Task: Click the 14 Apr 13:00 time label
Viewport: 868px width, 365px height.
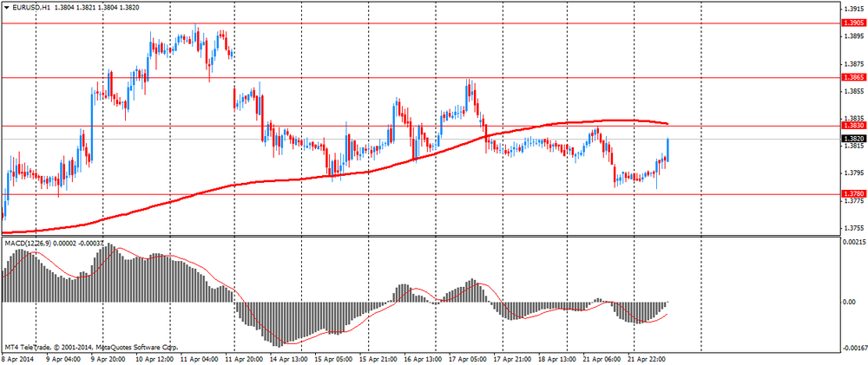Action: [x=289, y=357]
